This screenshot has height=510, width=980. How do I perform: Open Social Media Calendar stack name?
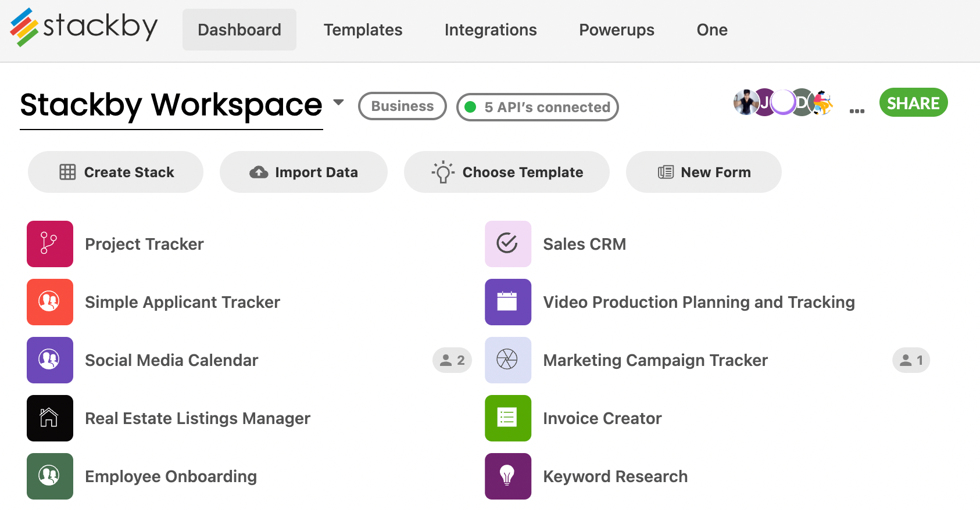[x=171, y=360]
